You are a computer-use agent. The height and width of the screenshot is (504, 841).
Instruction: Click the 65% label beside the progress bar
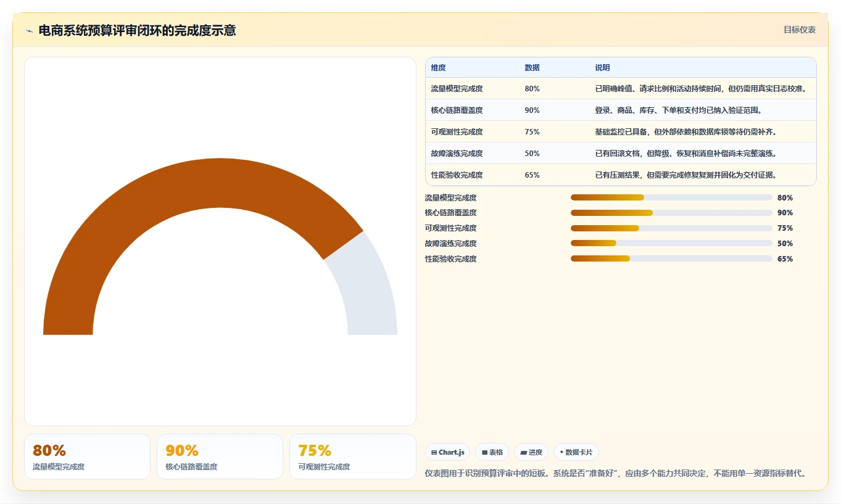tap(785, 259)
